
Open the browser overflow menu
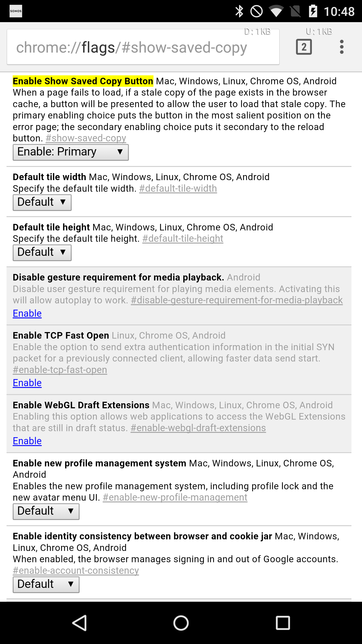coord(342,47)
